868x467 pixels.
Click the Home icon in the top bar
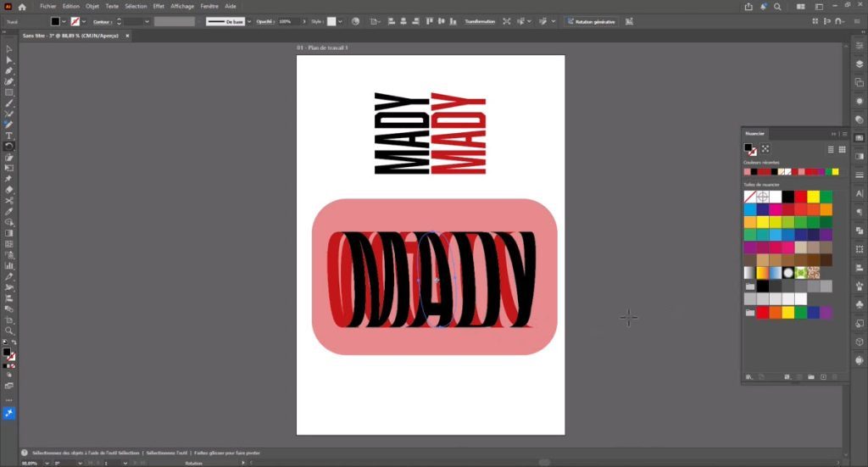(23, 7)
